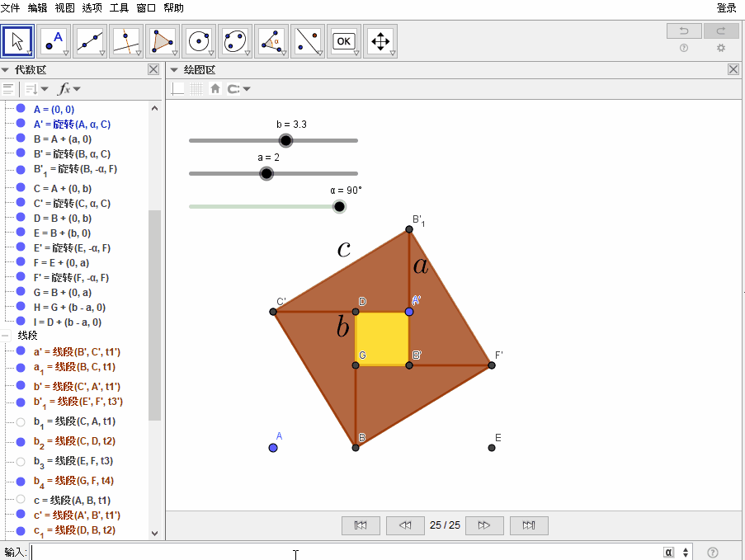
Task: Open the 视图 menu
Action: [x=64, y=7]
